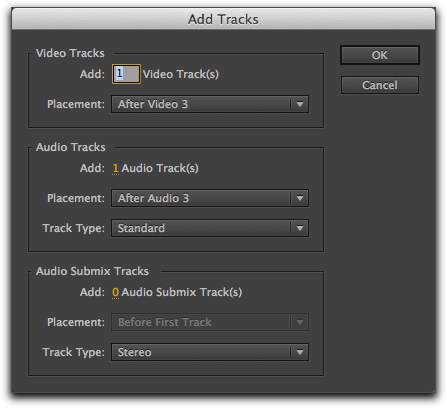Open Audio Track Type dropdown showing Standard
This screenshot has height=408, width=447.
[x=210, y=228]
